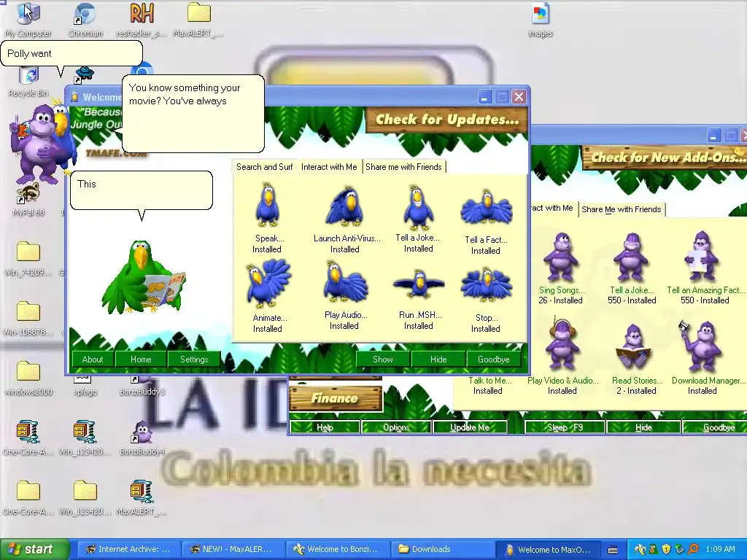Switch to Downloads taskbar item
The height and width of the screenshot is (560, 747).
pos(441,549)
